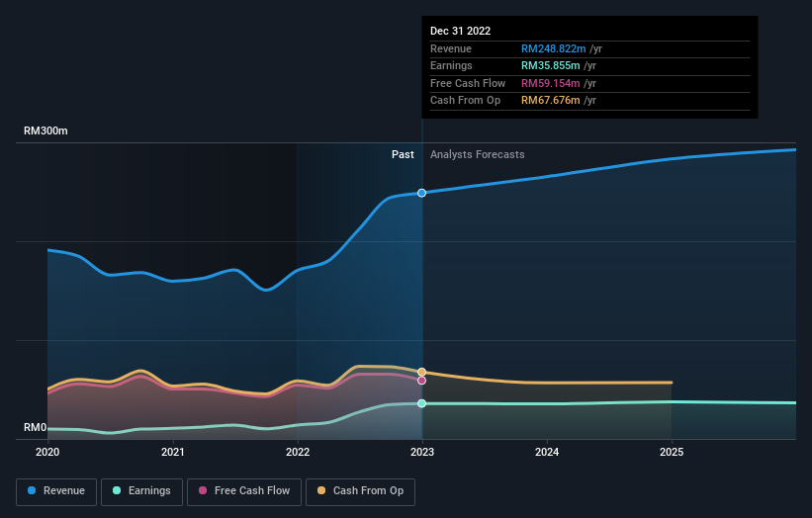The width and height of the screenshot is (812, 518).
Task: Click the blue Revenue legend dot
Action: tap(32, 490)
